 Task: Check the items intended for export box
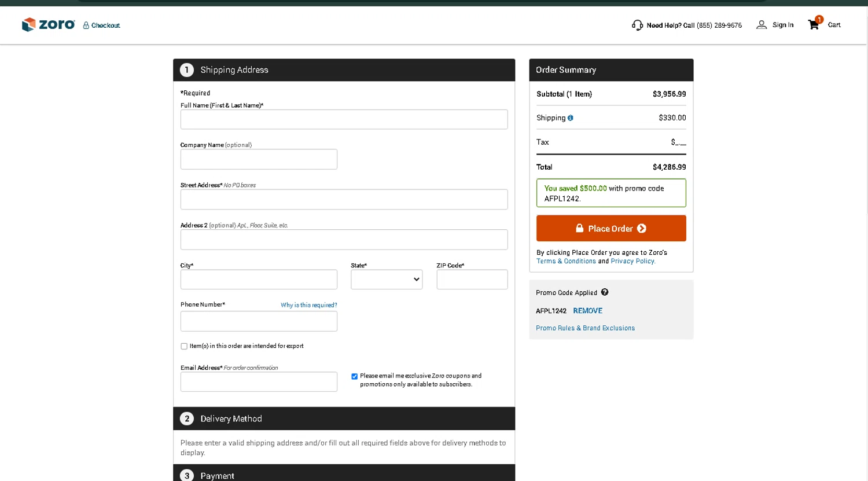(x=184, y=346)
